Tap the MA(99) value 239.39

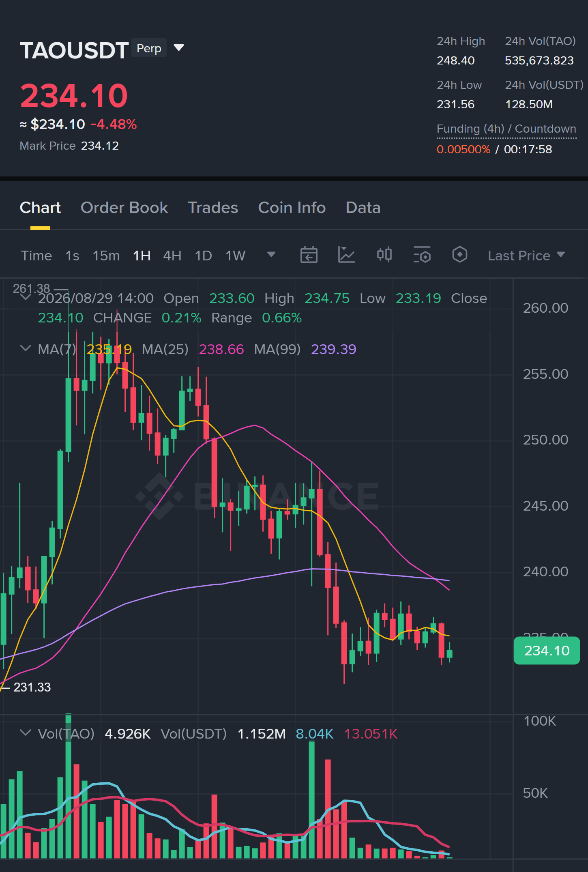[334, 349]
